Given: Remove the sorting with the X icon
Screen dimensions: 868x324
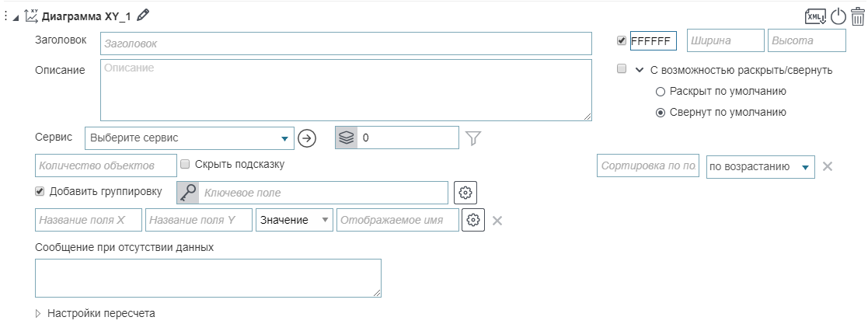Looking at the screenshot, I should [828, 166].
